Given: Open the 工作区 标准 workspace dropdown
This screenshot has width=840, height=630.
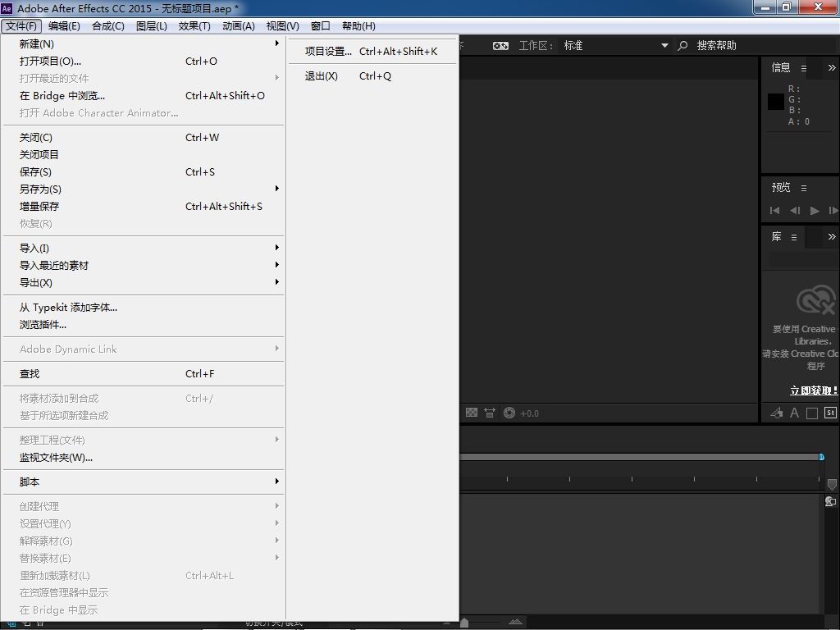Looking at the screenshot, I should tap(615, 46).
